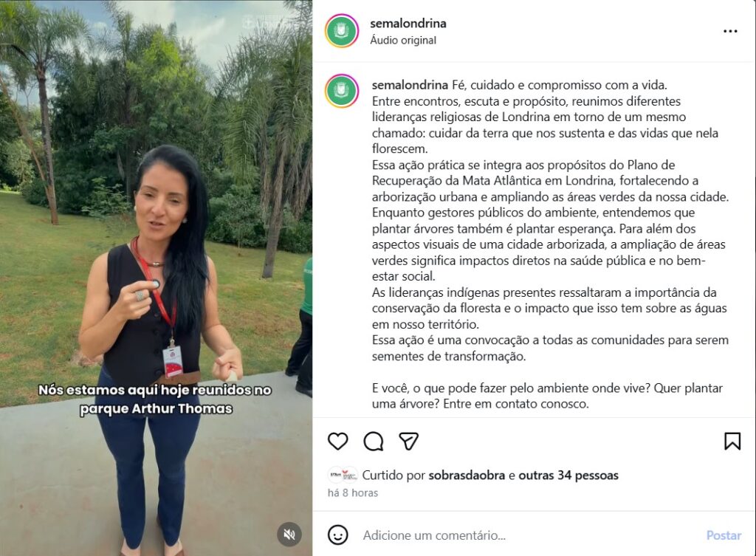Image resolution: width=756 pixels, height=556 pixels.
Task: Click the caption text about Mata Atlântica
Action: (x=549, y=181)
